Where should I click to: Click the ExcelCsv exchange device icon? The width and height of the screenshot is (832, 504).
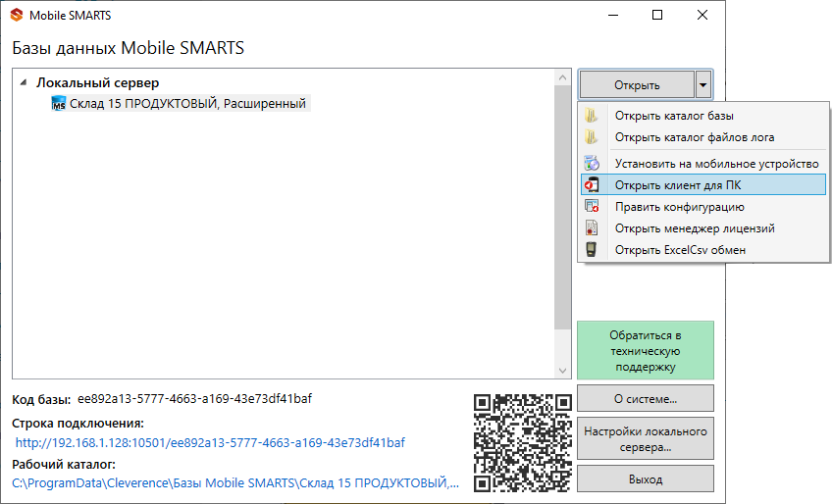click(x=591, y=250)
